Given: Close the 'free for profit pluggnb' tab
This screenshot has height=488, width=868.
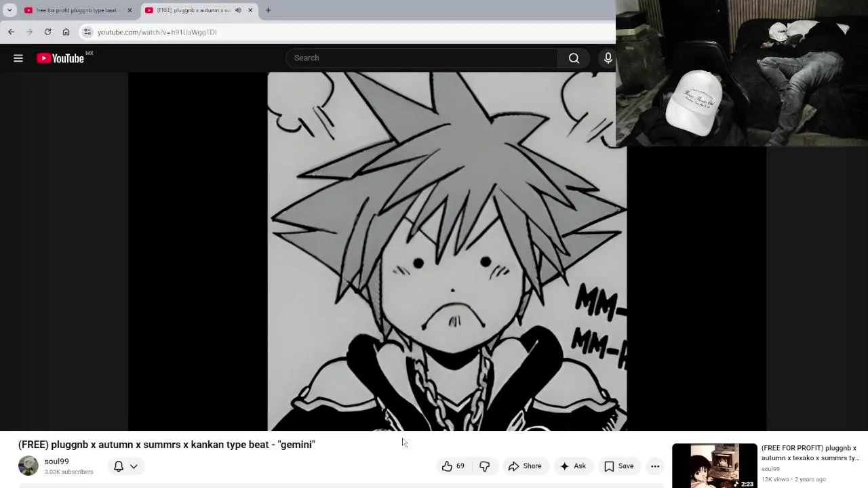Looking at the screenshot, I should point(130,10).
